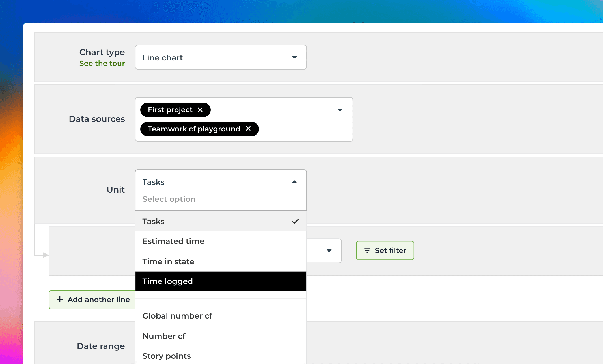Remove the Teamwork cf playground tag
The height and width of the screenshot is (364, 603).
pos(248,129)
